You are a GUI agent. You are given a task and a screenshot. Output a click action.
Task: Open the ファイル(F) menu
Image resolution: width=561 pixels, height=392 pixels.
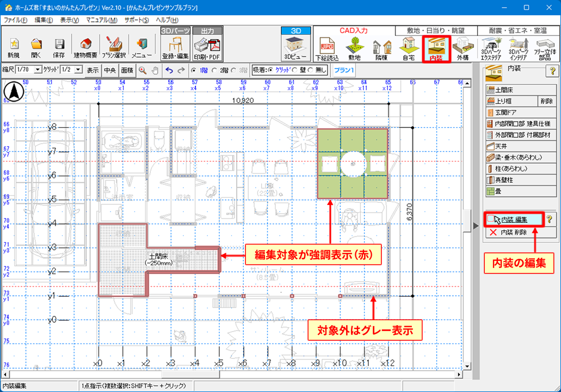(x=15, y=20)
